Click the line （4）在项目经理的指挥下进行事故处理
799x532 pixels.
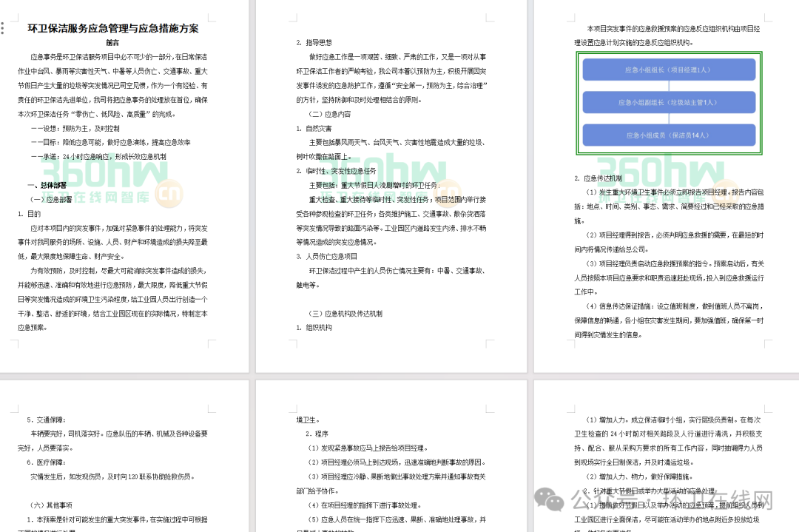click(365, 505)
